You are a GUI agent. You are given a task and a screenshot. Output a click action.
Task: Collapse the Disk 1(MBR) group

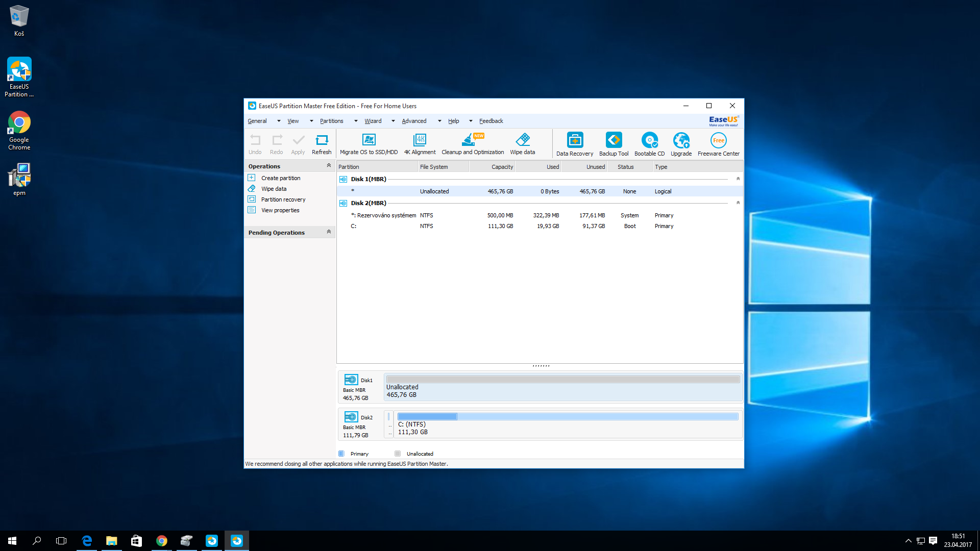[738, 179]
